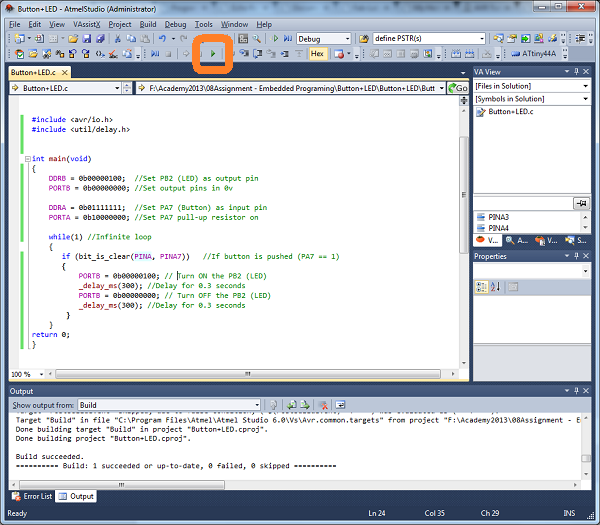Switch to the Output tab

click(x=76, y=496)
